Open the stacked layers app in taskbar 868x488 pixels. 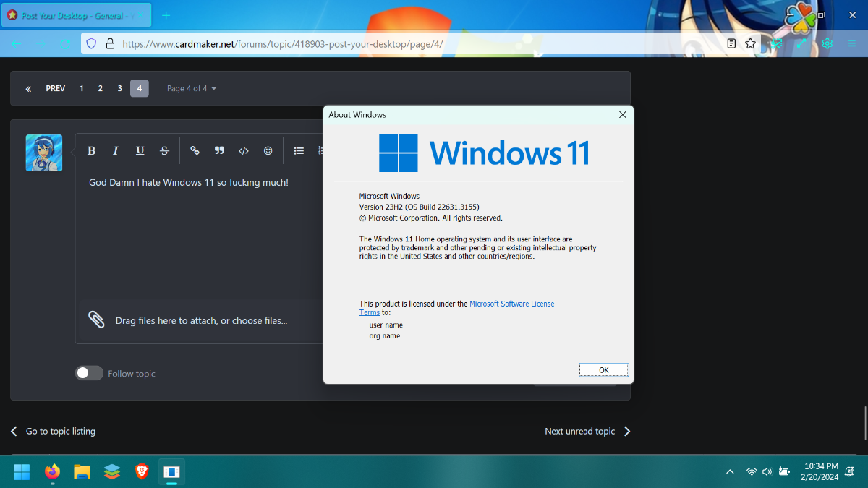click(x=111, y=472)
